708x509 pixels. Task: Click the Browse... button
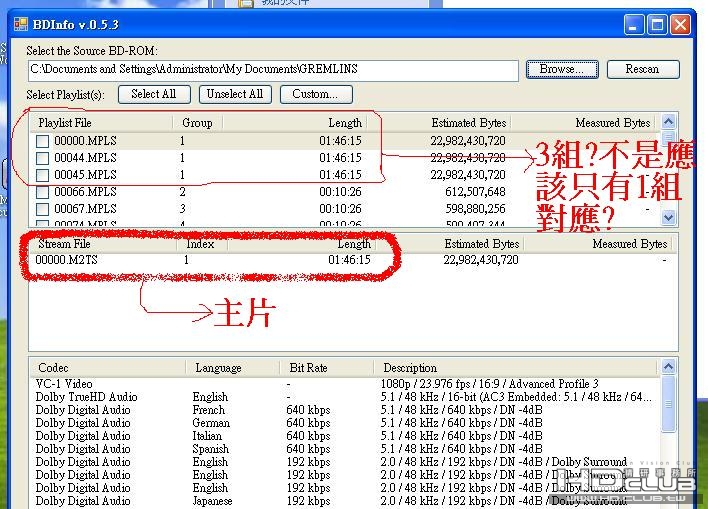click(x=562, y=69)
